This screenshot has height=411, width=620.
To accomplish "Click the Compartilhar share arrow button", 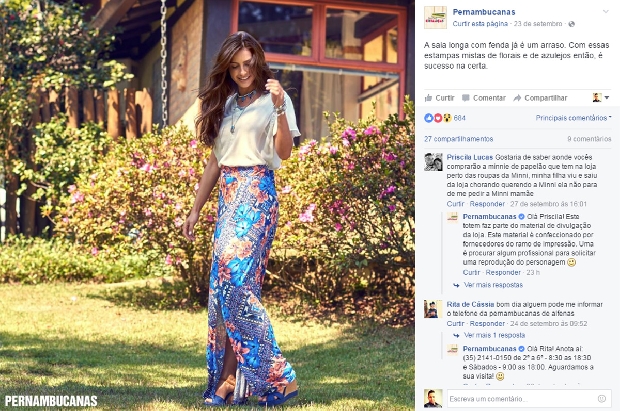I will tap(540, 98).
